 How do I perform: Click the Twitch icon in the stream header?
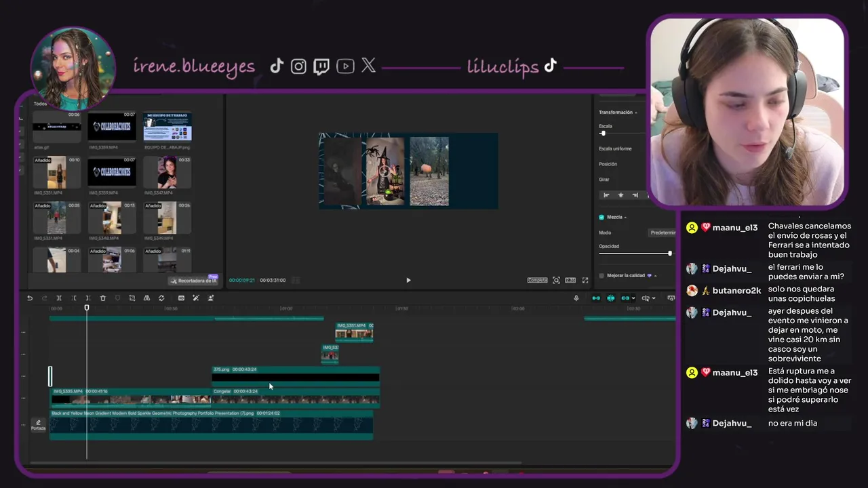pos(321,66)
